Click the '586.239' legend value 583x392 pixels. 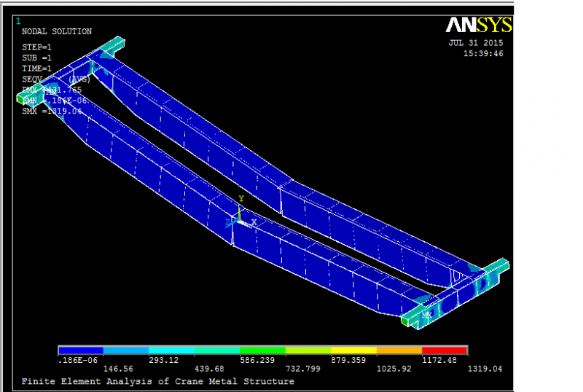coord(257,360)
